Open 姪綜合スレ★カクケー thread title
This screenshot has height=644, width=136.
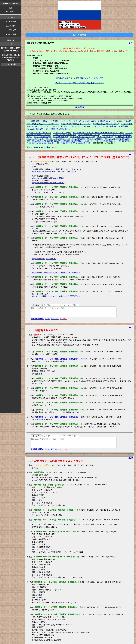(x=48, y=330)
